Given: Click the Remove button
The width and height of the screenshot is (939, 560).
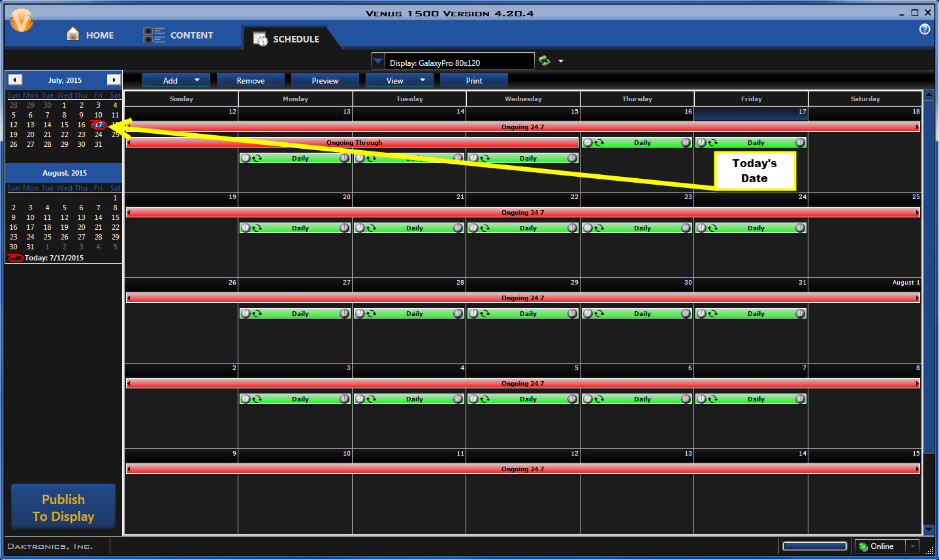Looking at the screenshot, I should [x=251, y=80].
